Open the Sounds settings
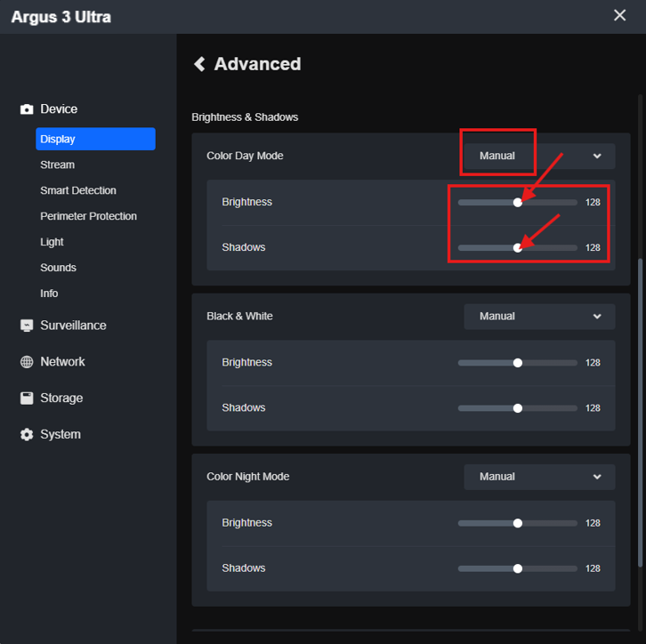Viewport: 646px width, 644px height. pyautogui.click(x=58, y=268)
